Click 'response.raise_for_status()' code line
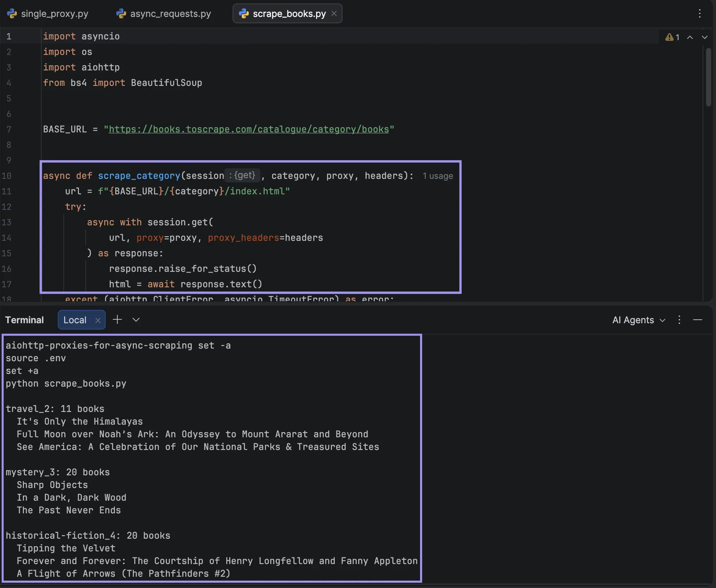 pos(183,269)
